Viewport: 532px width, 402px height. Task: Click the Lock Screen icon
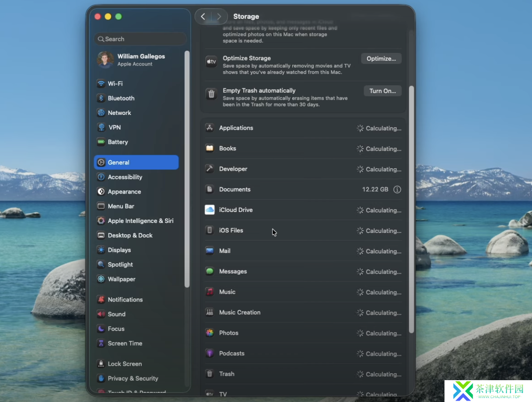click(x=101, y=364)
